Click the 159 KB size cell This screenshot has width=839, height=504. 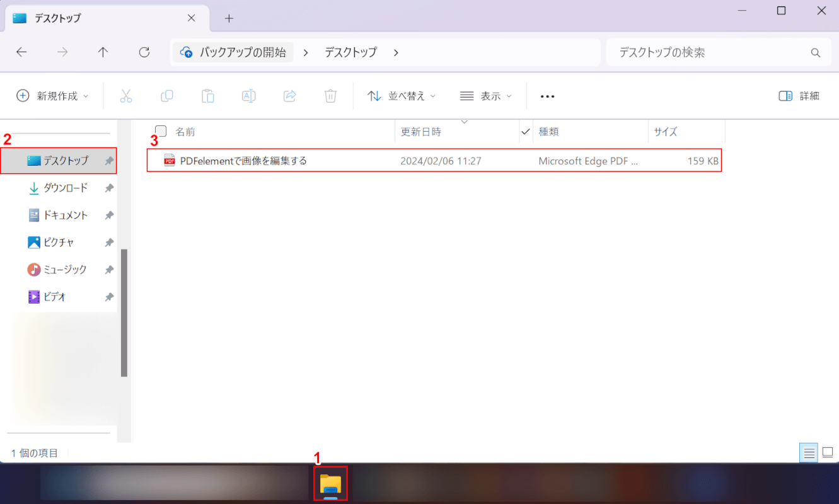pos(703,161)
